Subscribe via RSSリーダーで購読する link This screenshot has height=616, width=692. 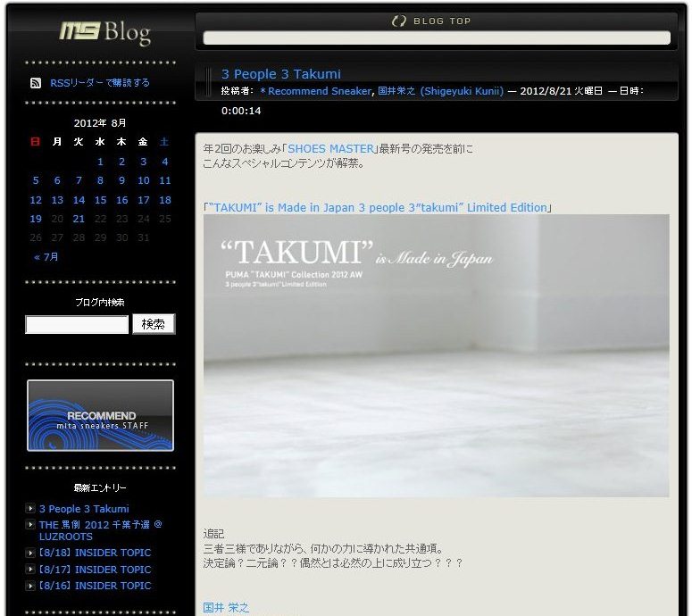click(100, 82)
